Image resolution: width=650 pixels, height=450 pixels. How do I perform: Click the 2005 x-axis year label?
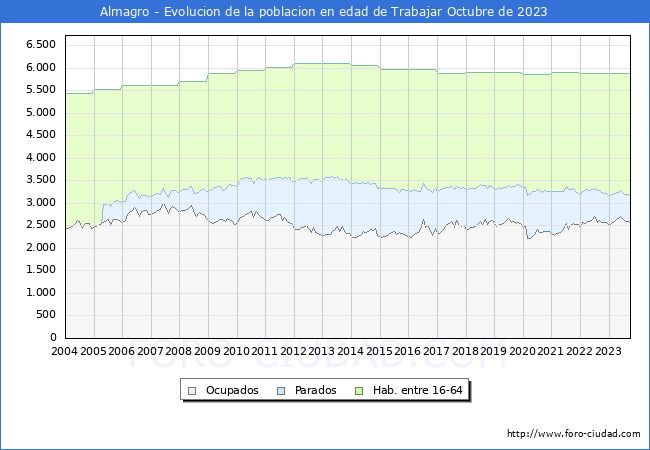[93, 351]
